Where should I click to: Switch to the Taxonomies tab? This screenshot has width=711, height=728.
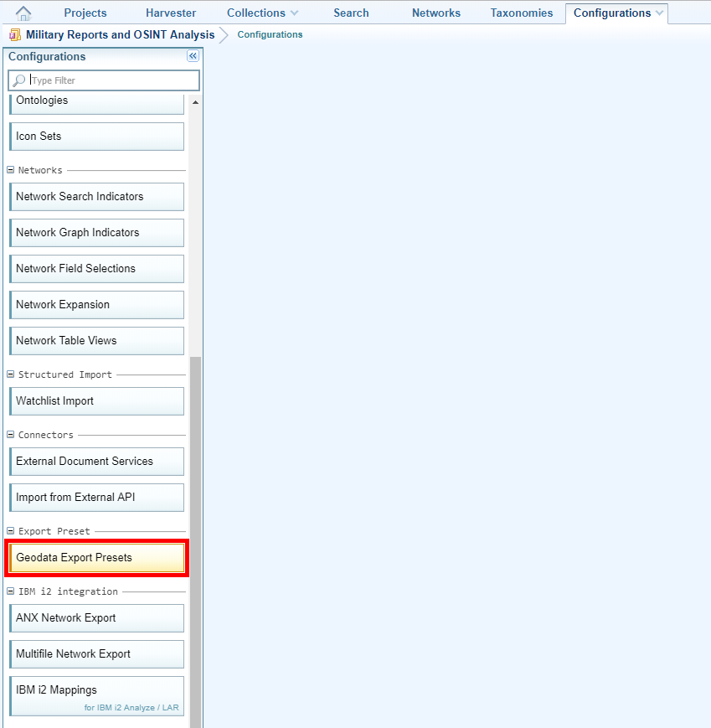(521, 13)
